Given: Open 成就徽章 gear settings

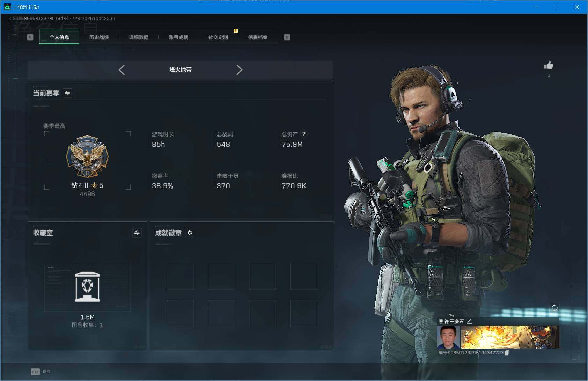Looking at the screenshot, I should pyautogui.click(x=190, y=233).
